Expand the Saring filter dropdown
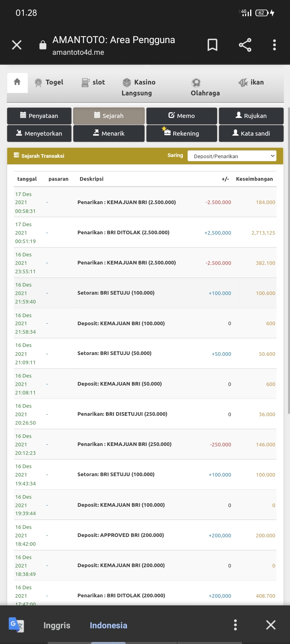The width and height of the screenshot is (290, 644). tap(232, 156)
